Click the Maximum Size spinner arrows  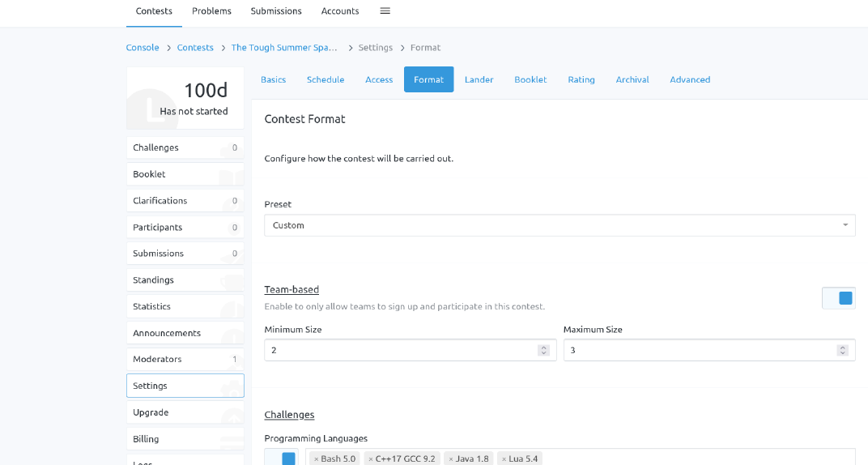coord(842,350)
